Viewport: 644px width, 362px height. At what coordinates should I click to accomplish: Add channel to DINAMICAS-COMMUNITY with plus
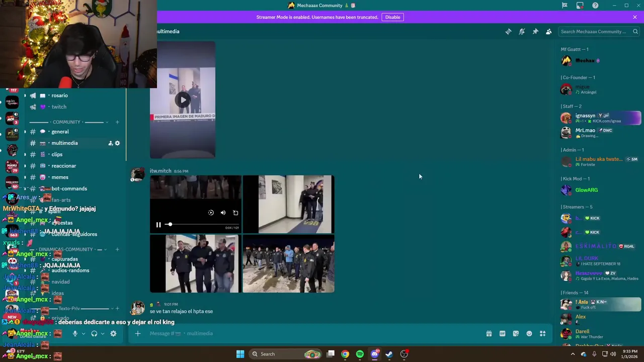pyautogui.click(x=117, y=249)
